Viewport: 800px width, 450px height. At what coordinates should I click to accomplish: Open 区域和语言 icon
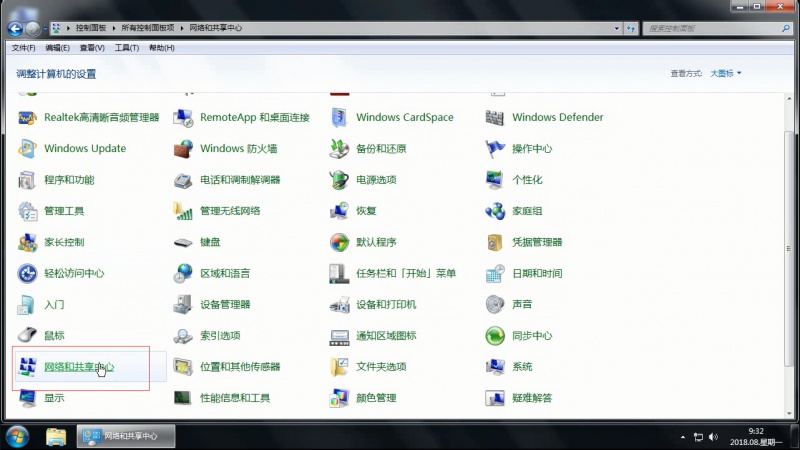183,273
